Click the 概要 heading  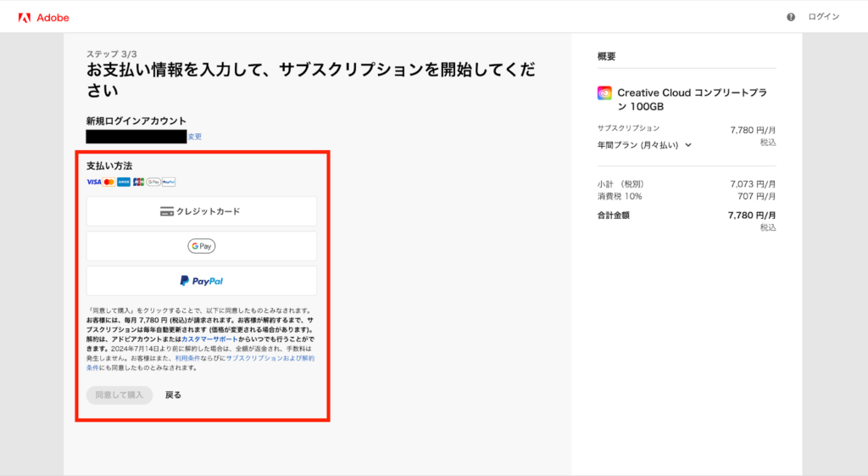tap(606, 56)
